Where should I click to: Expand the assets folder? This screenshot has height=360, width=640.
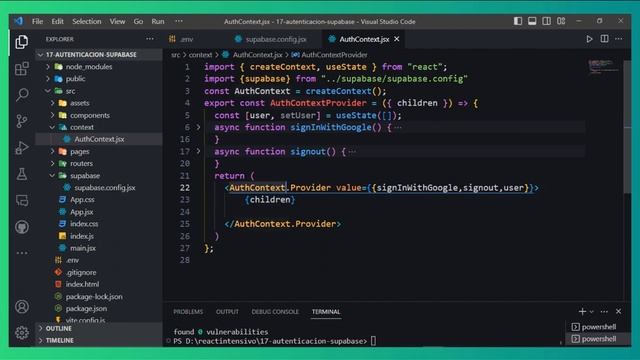[x=52, y=103]
